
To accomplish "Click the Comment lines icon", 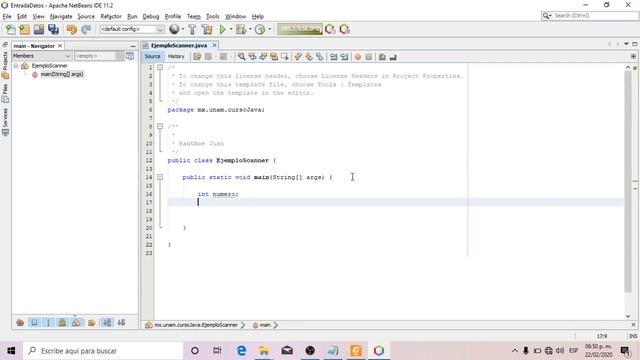I will pos(382,57).
